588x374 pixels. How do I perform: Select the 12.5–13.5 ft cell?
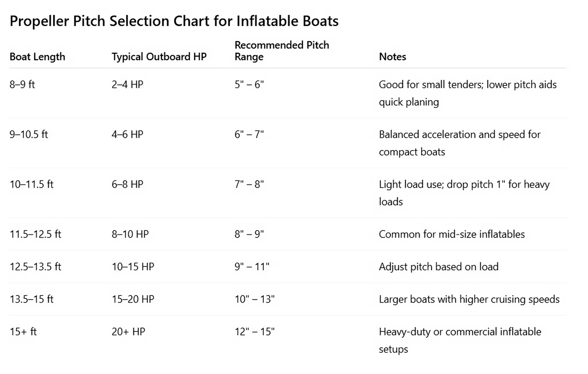point(35,267)
